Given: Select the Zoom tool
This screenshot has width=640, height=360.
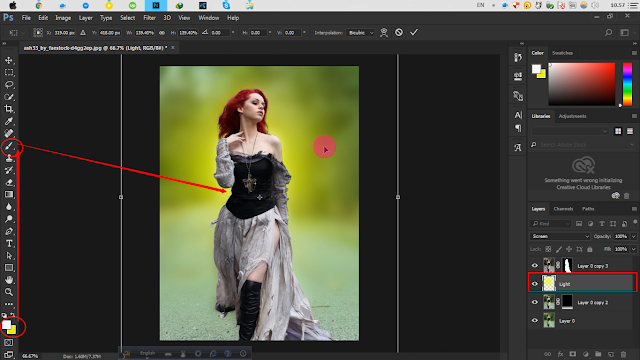Looking at the screenshot, I should pos(9,292).
